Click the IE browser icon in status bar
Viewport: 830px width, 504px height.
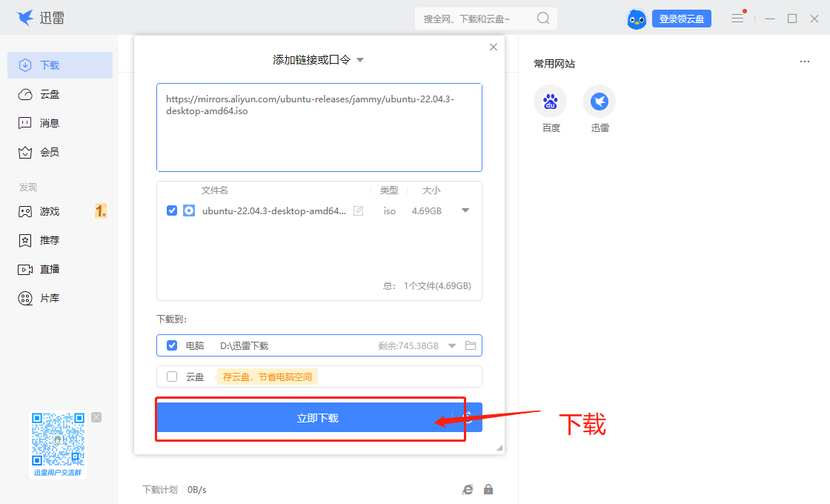468,490
